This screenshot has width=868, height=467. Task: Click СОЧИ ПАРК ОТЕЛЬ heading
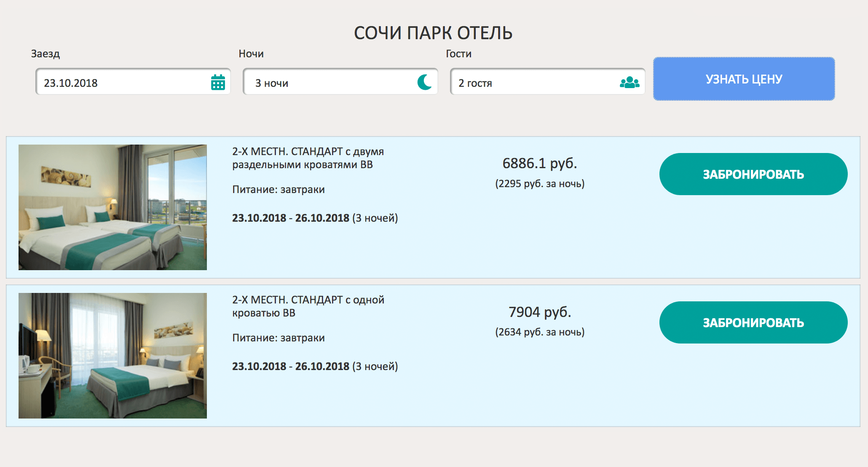[433, 33]
